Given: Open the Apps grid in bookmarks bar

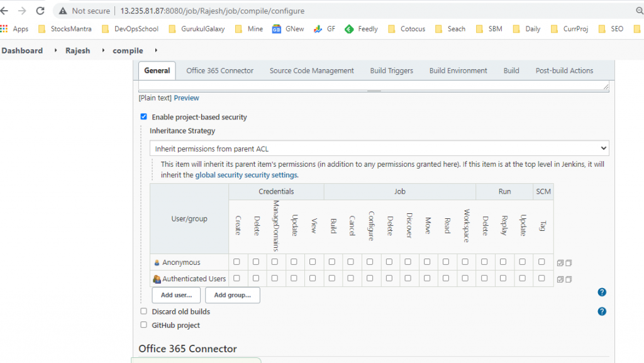Looking at the screenshot, I should (x=14, y=29).
